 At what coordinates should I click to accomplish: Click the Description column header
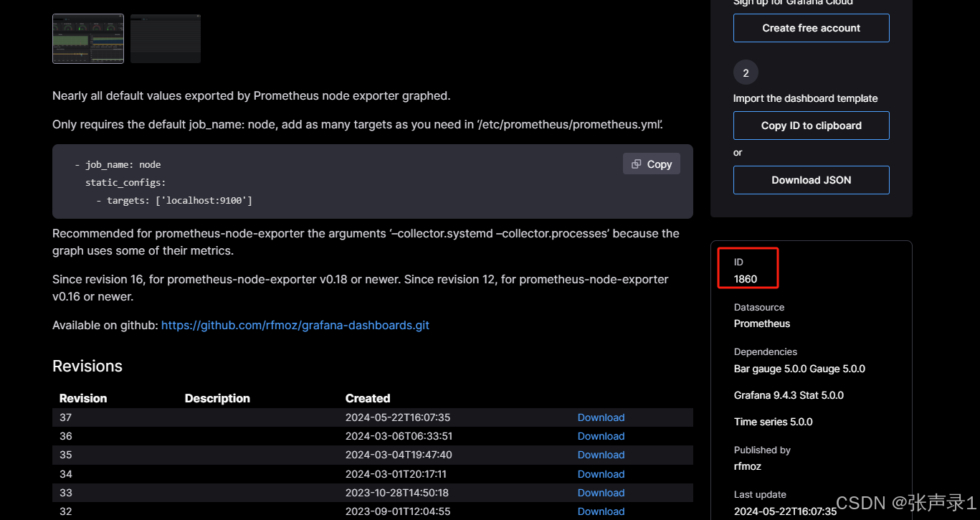[x=217, y=398]
